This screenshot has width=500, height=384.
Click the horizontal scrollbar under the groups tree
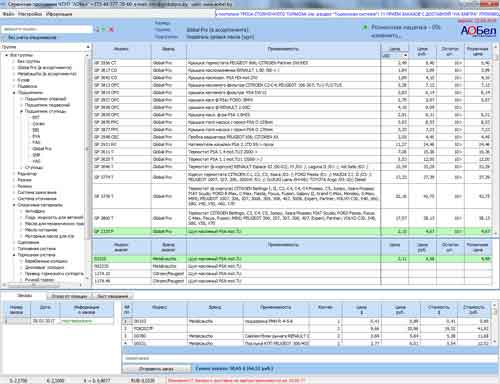pos(43,285)
